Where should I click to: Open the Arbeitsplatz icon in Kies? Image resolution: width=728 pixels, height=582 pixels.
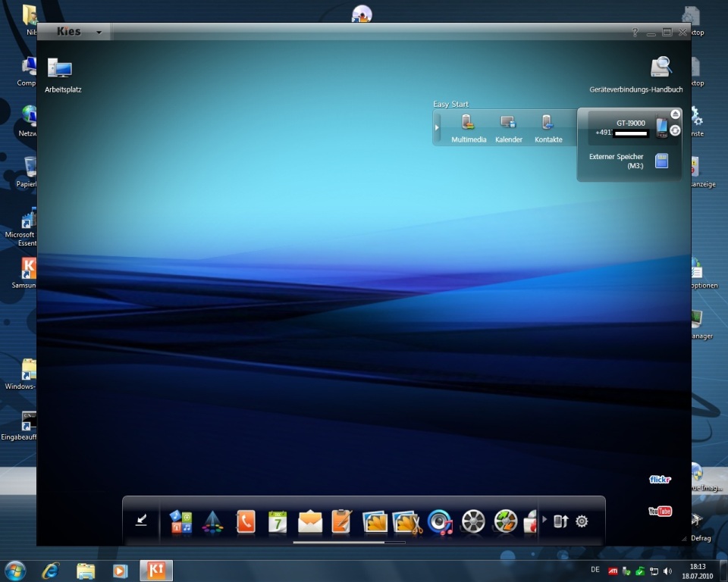point(60,69)
